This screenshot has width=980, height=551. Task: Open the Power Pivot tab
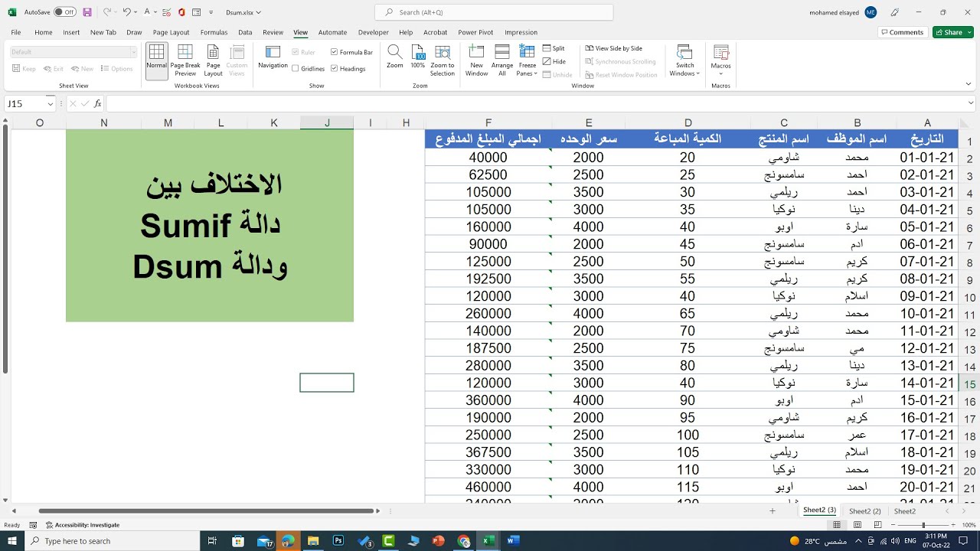pyautogui.click(x=475, y=32)
